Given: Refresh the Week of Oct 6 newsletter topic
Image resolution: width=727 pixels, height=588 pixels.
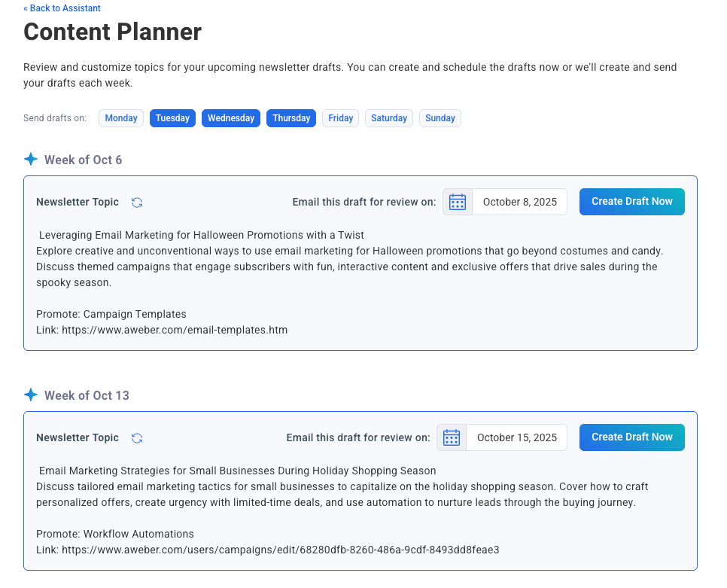Looking at the screenshot, I should tap(137, 203).
